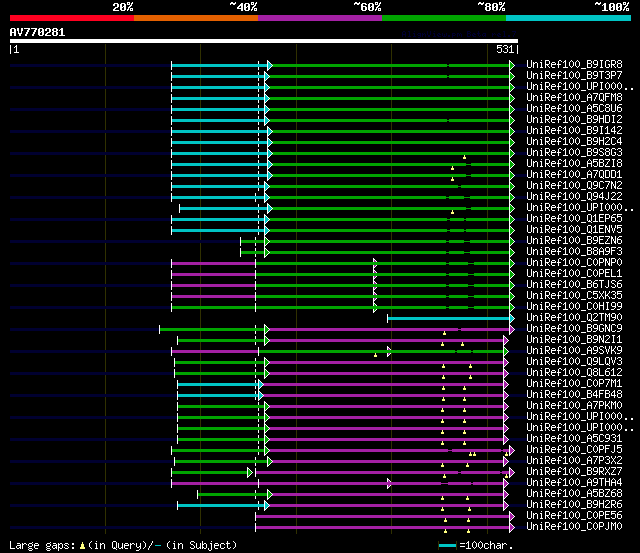
Task: Open the UniRef100_B9N2I1 entry
Action: coord(574,340)
